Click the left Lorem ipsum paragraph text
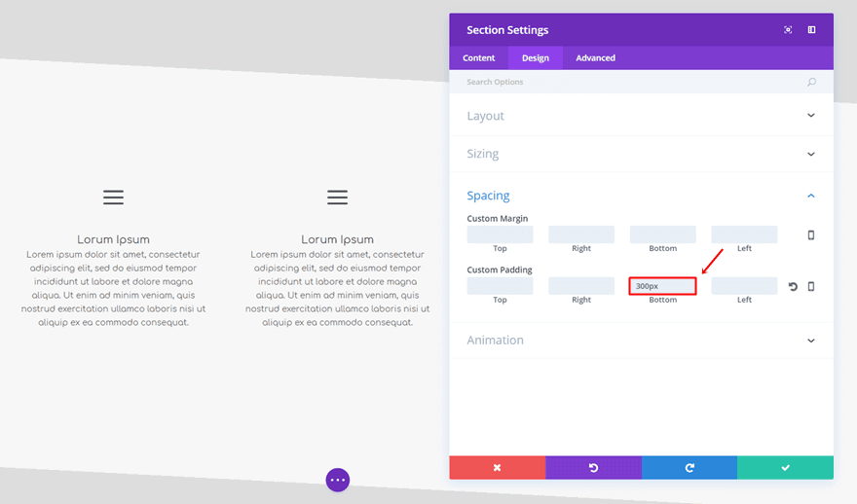857x504 pixels. coord(113,288)
